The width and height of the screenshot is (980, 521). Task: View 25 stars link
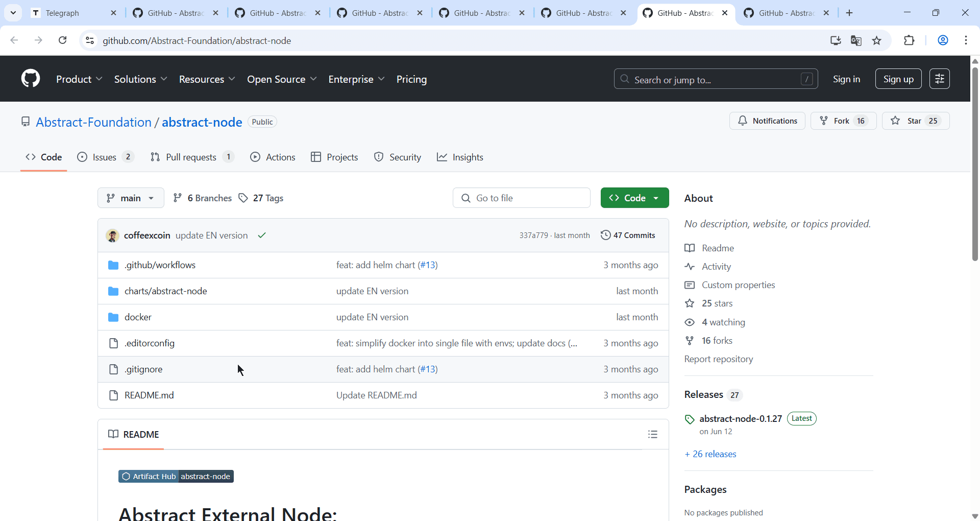[708, 303]
